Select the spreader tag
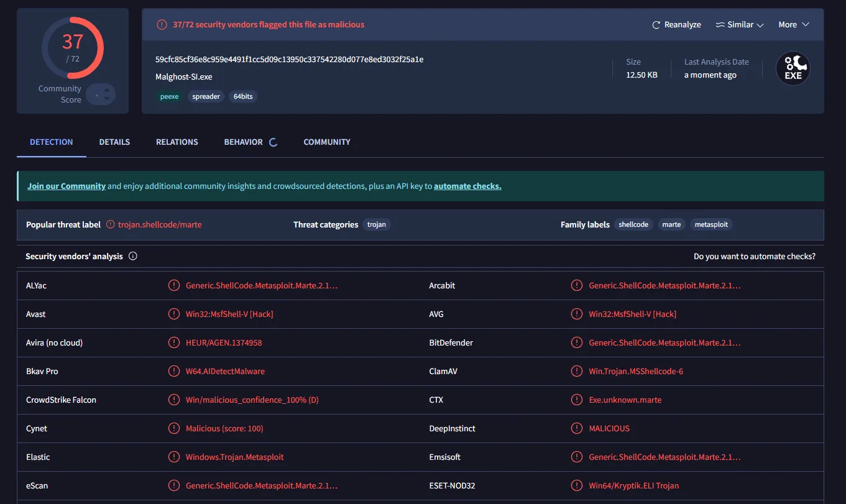The height and width of the screenshot is (504, 846). tap(206, 96)
